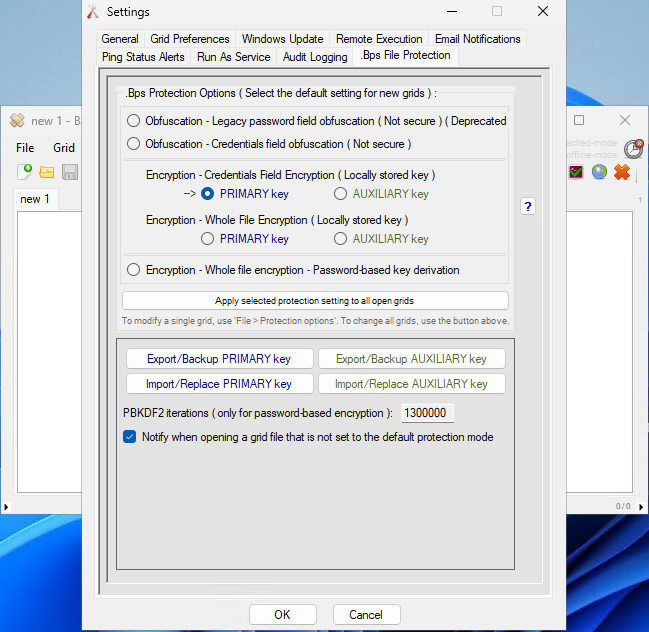
Task: Select the 'new 1' grid tab
Action: click(x=35, y=199)
